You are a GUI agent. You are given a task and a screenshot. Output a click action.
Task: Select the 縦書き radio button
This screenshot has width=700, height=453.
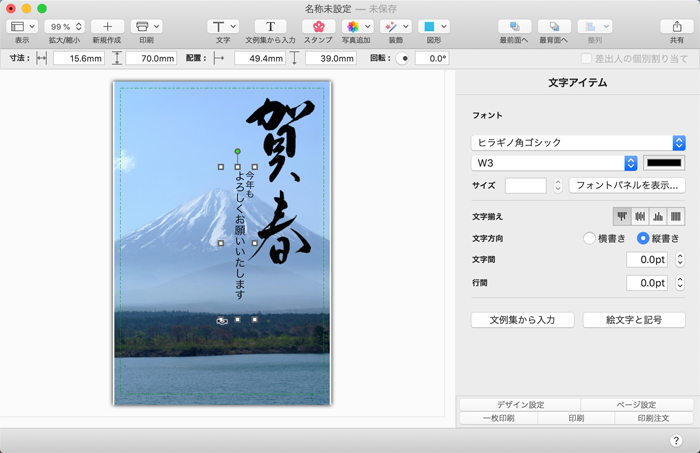(643, 238)
